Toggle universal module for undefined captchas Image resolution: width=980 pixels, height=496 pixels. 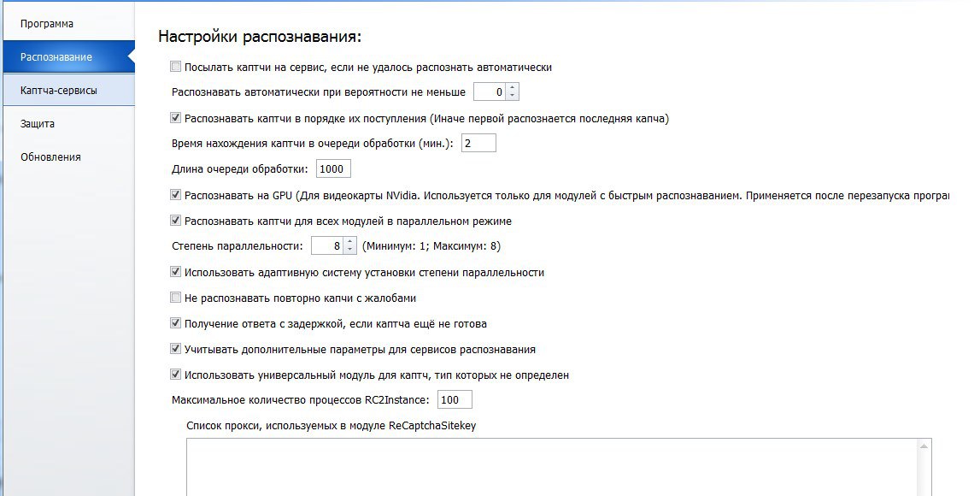(x=176, y=374)
